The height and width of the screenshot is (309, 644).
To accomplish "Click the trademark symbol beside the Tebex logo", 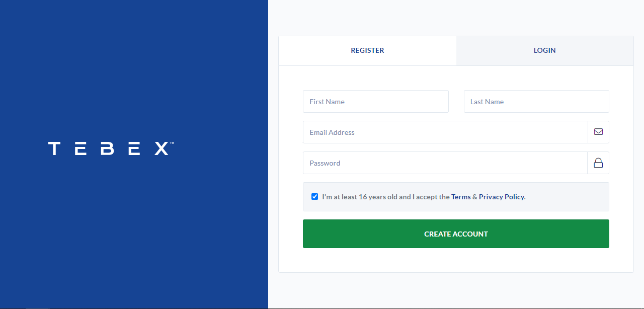I will click(172, 143).
